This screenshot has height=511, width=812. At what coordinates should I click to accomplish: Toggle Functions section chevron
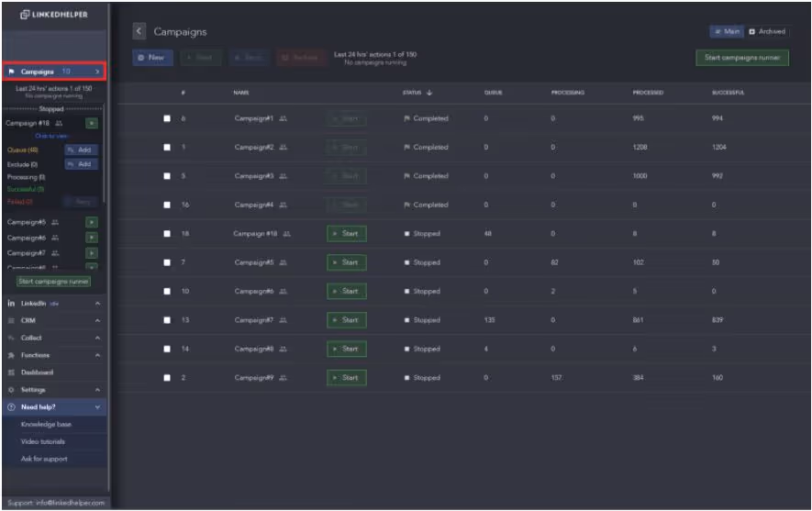[x=97, y=356]
